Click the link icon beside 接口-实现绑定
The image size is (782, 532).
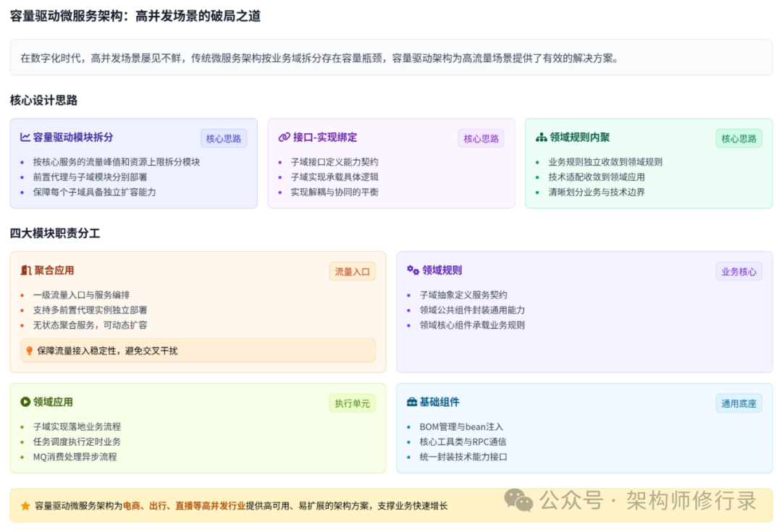click(x=285, y=137)
